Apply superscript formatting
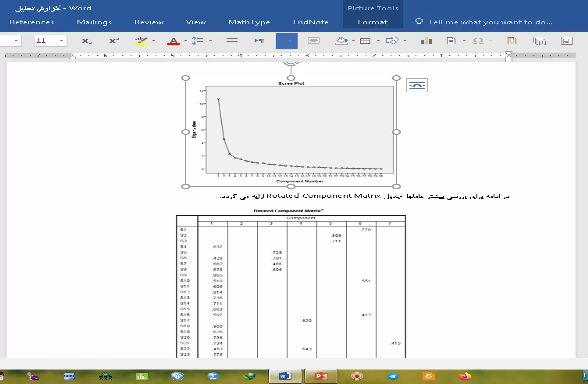The width and height of the screenshot is (588, 384). 114,41
